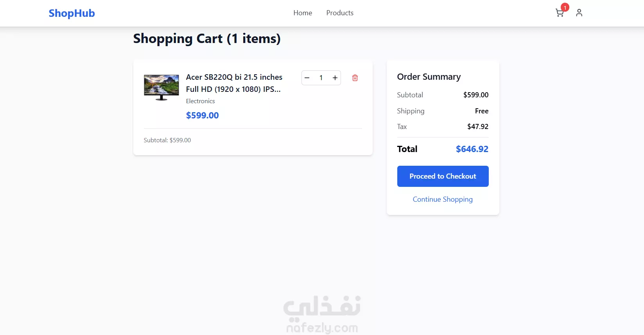Click the ShopHub logo
This screenshot has height=335, width=644.
click(72, 13)
